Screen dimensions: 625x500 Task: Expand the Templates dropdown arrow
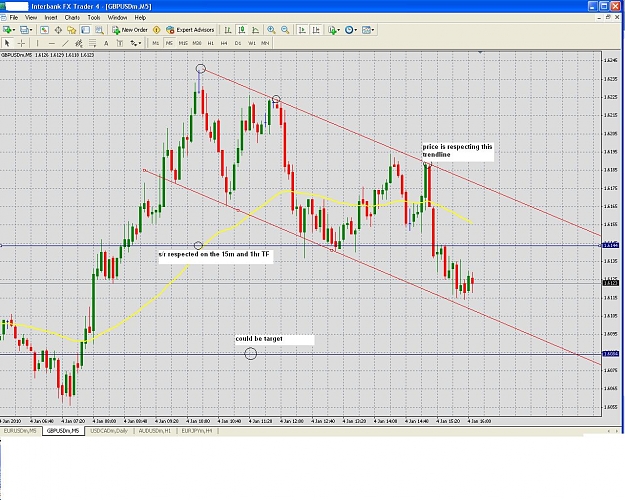(x=373, y=30)
